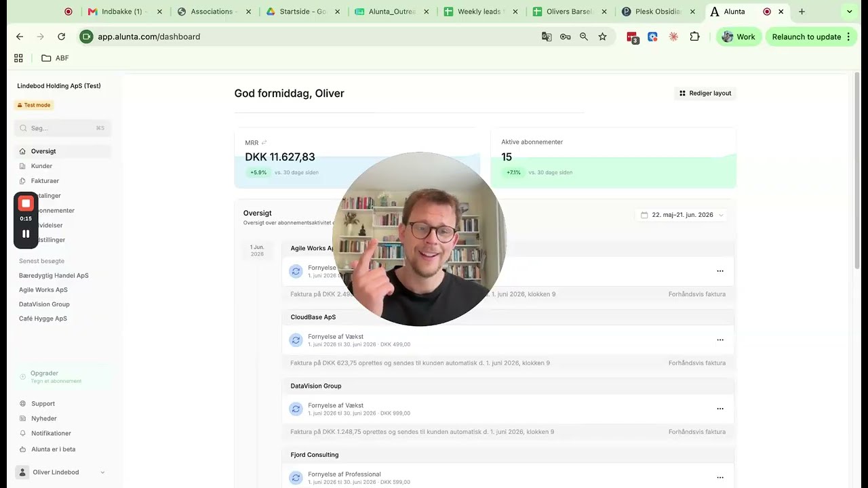868x488 pixels.
Task: Click Relaunch to update button
Action: [811, 37]
